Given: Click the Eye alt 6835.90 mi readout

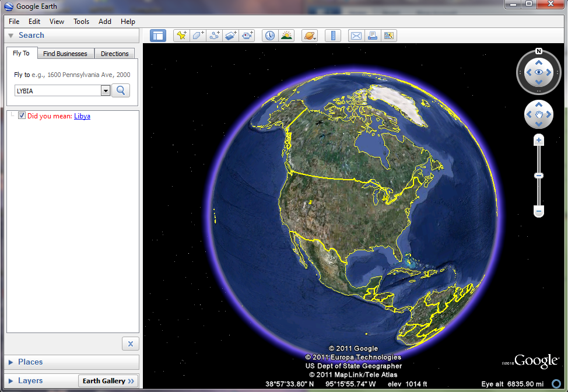Looking at the screenshot, I should pyautogui.click(x=513, y=384).
